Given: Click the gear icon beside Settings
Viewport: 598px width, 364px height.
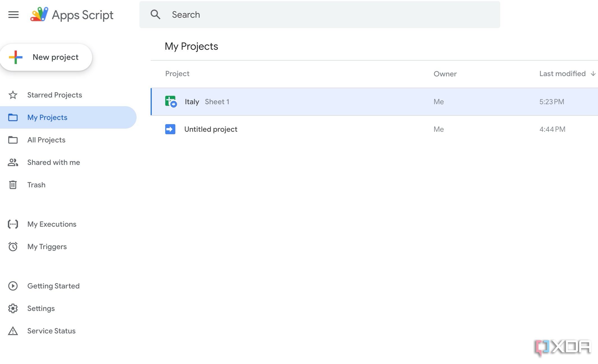Looking at the screenshot, I should click(13, 308).
